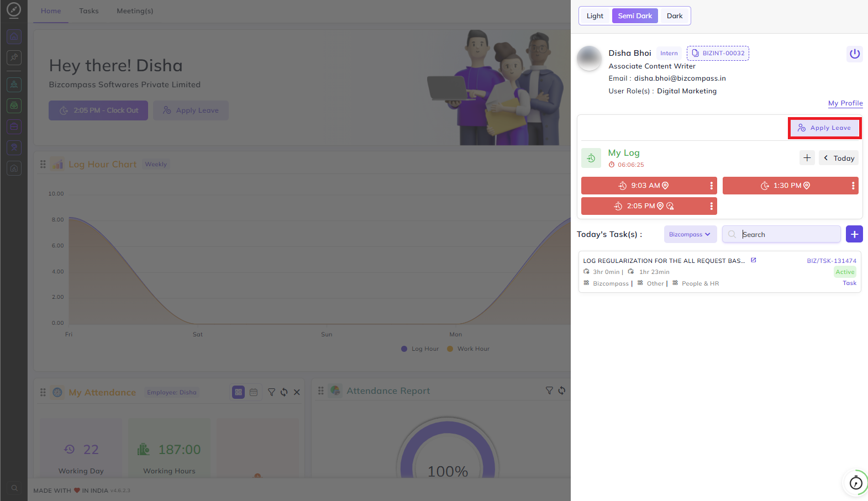The height and width of the screenshot is (501, 868).
Task: Filter the My Attendance widget
Action: pos(271,392)
